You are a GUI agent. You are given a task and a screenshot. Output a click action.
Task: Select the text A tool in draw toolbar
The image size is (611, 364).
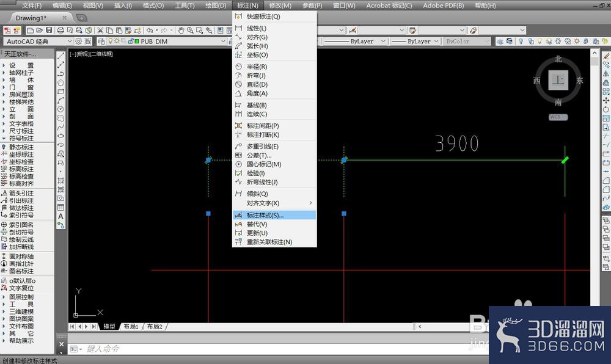click(60, 216)
